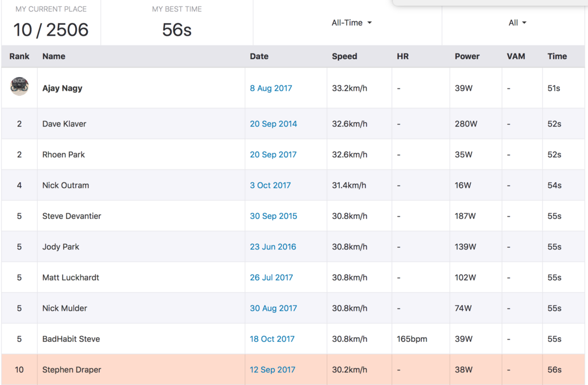This screenshot has width=588, height=385.
Task: Open the 23 Jun 2016 activity link
Action: point(273,247)
